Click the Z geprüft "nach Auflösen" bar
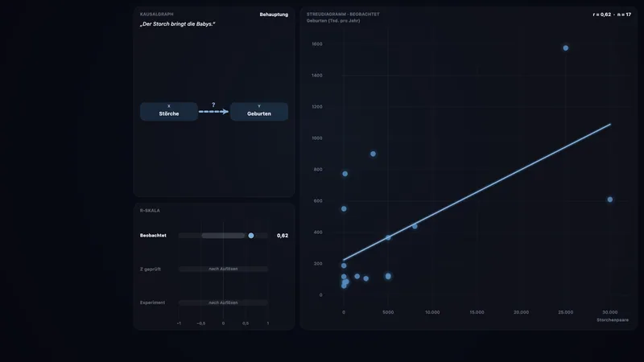Screen dimensions: 644x362 tap(223, 269)
